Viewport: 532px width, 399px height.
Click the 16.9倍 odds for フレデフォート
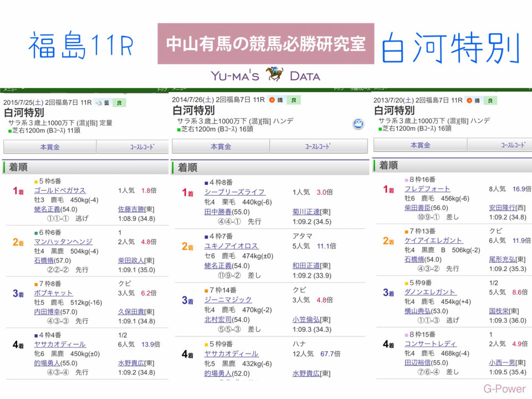(522, 189)
